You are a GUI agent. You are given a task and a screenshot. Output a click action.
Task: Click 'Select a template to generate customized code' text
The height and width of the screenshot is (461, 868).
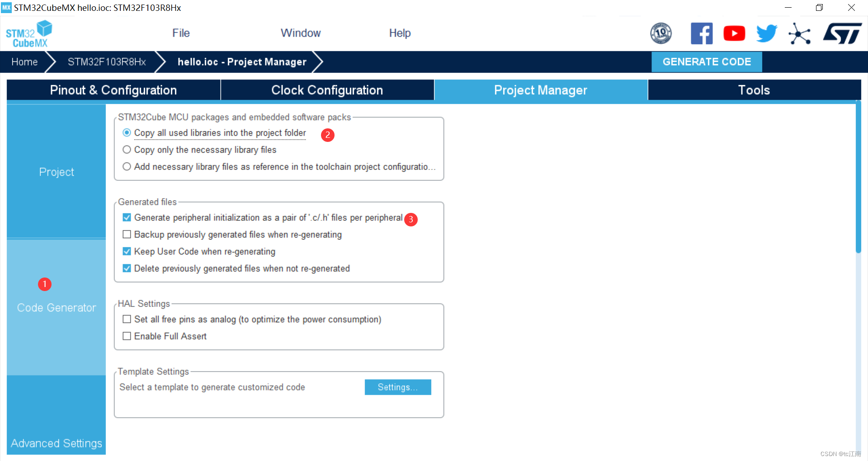(x=212, y=387)
